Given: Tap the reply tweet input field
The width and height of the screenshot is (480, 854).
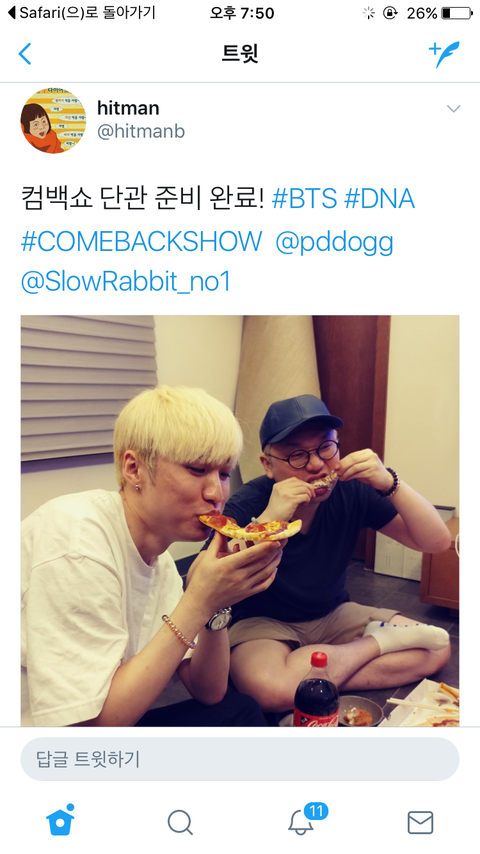Looking at the screenshot, I should point(240,759).
